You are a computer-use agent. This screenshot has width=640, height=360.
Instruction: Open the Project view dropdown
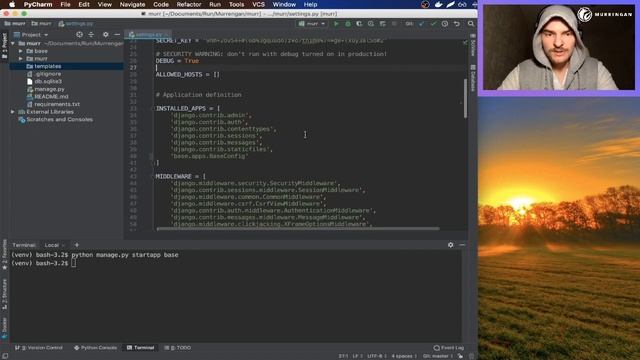pos(31,35)
